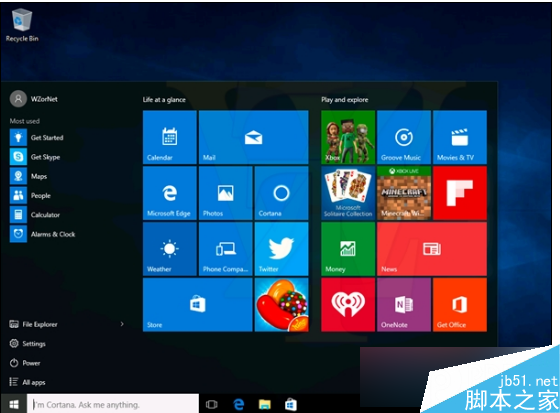Viewport: 560px width, 413px height.
Task: Open the Get Office tile
Action: (460, 305)
